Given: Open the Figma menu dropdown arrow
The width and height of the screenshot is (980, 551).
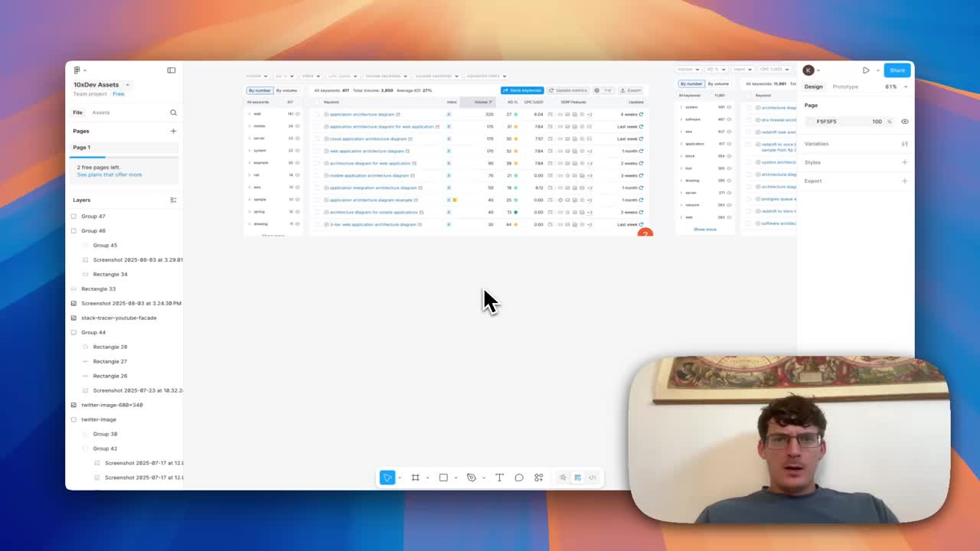Looking at the screenshot, I should pyautogui.click(x=84, y=70).
